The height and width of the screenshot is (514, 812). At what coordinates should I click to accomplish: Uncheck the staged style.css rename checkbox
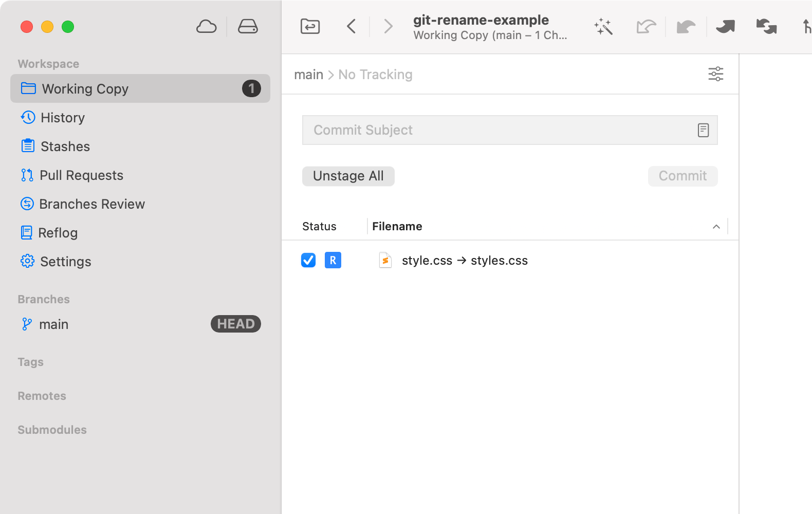click(x=308, y=261)
